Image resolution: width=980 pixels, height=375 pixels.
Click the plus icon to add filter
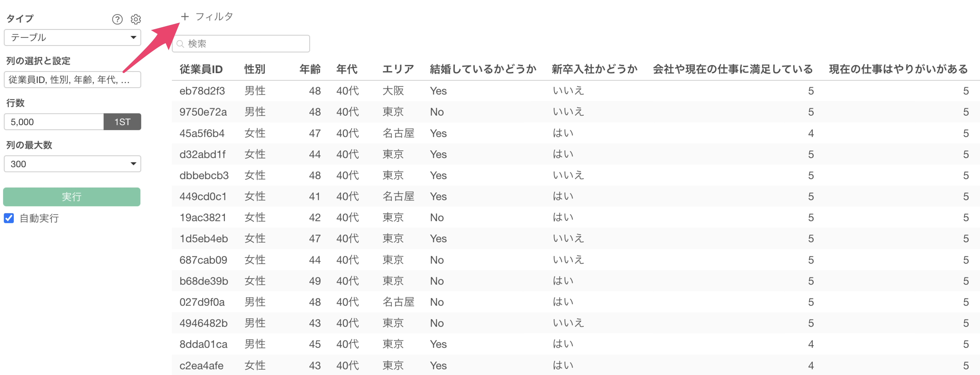click(x=185, y=17)
